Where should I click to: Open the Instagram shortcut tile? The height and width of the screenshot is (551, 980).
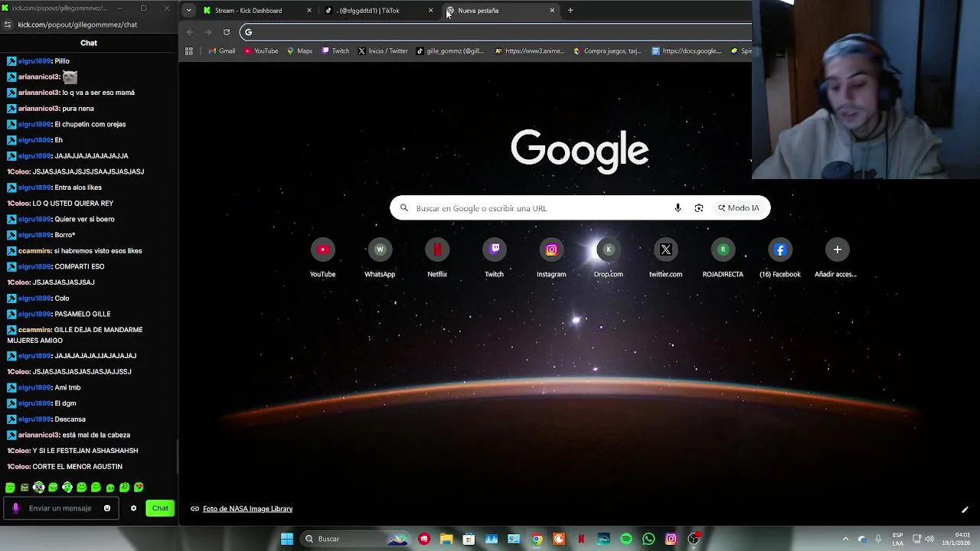(551, 259)
